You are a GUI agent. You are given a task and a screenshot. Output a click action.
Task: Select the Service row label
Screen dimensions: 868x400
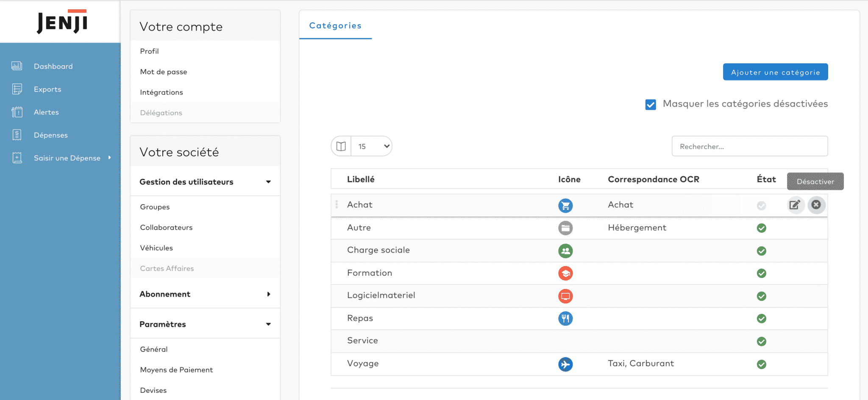tap(362, 341)
